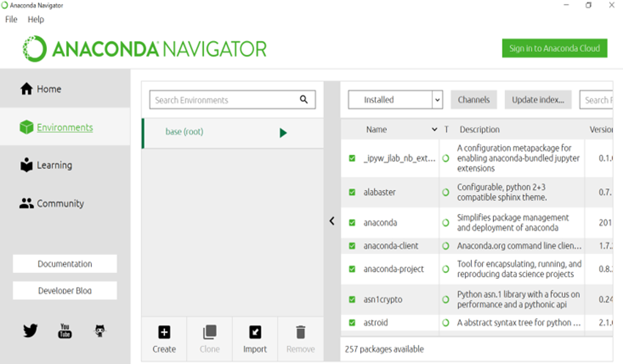Screen dimensions: 623x364
Task: Create a new environment
Action: pos(164,340)
